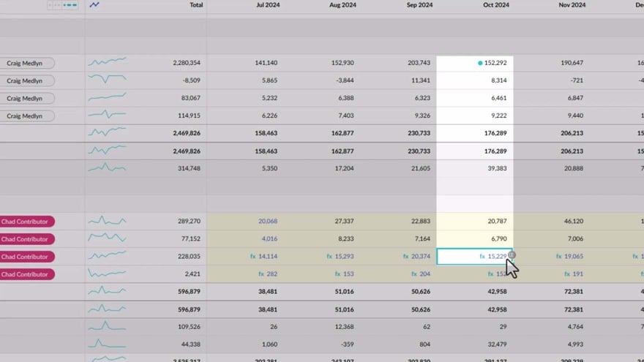The height and width of the screenshot is (362, 644).
Task: Click the fx icon beside 282
Action: (261, 274)
